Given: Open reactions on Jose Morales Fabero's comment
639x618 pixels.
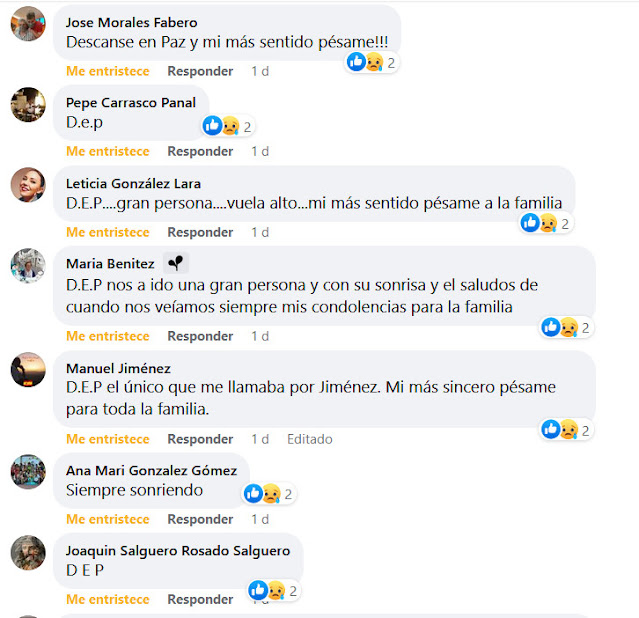Looking at the screenshot, I should coord(372,62).
